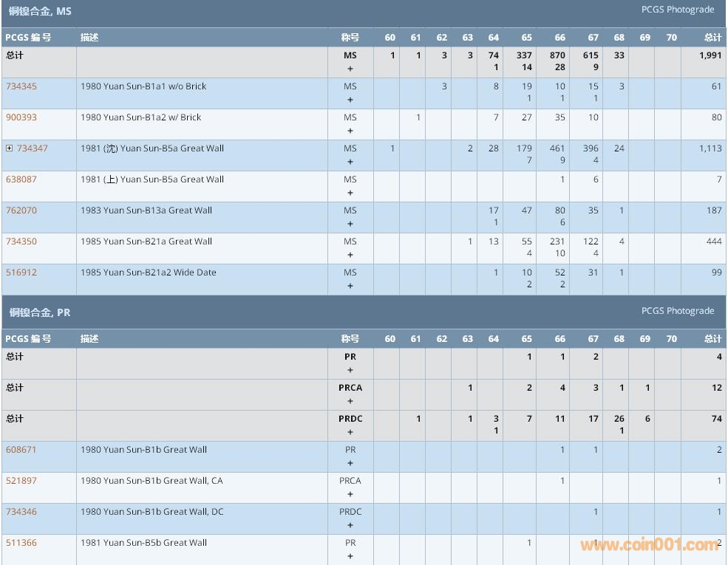Screen dimensions: 728x565
Task: Click the PCGS 编号 header in PR table
Action: tap(28, 339)
